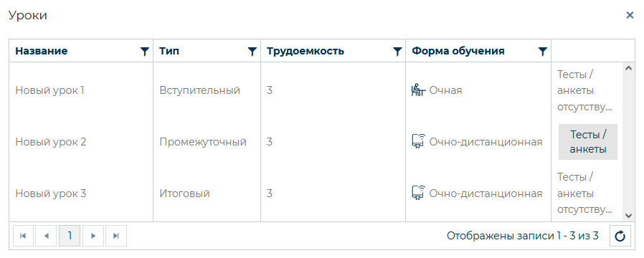Go to the previous page of lessons
644x258 pixels.
(x=47, y=236)
